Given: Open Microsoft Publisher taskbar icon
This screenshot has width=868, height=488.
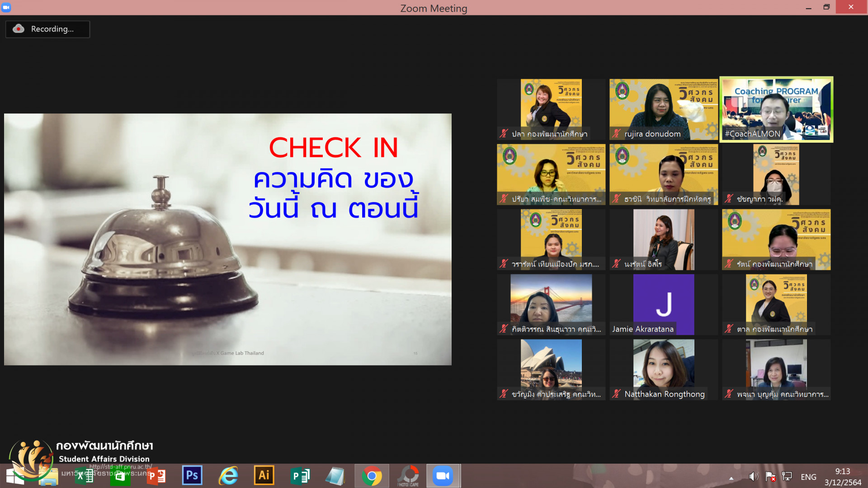Looking at the screenshot, I should pos(300,476).
